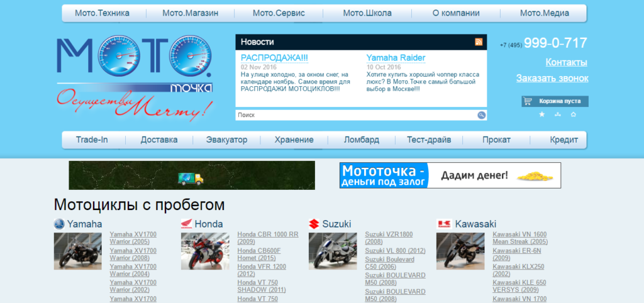Open the Kawasaki motorcycle thumbnail

tap(460, 251)
